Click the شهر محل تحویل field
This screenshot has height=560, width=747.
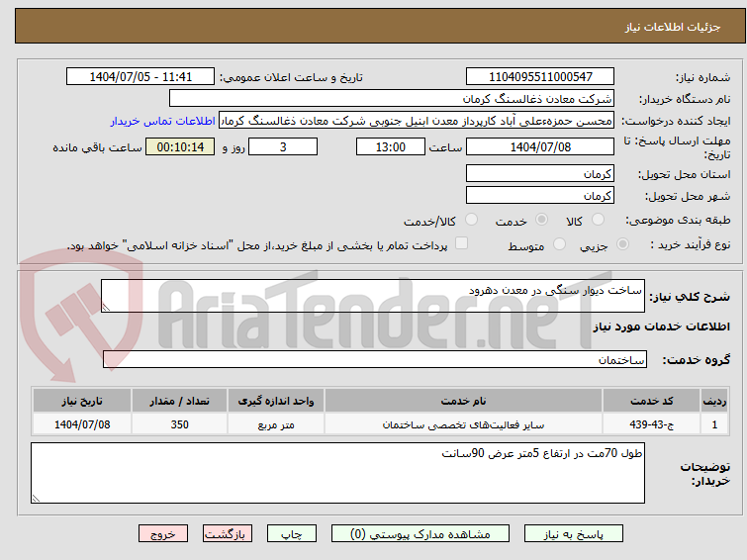coord(540,195)
